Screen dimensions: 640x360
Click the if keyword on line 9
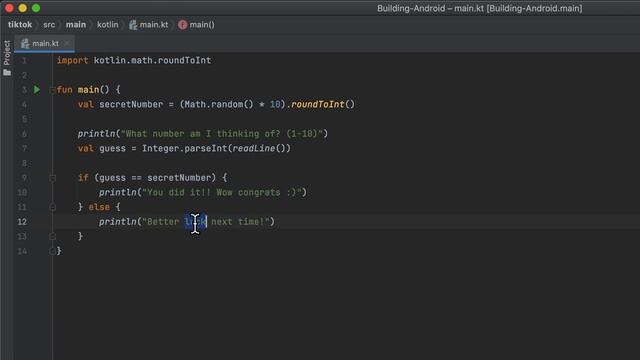point(83,178)
